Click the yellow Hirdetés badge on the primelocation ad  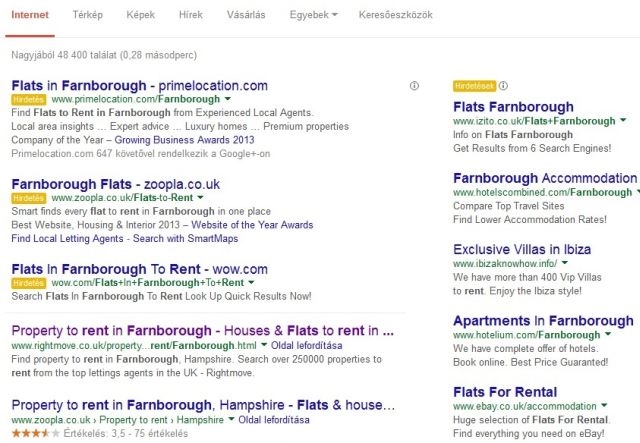(x=29, y=100)
